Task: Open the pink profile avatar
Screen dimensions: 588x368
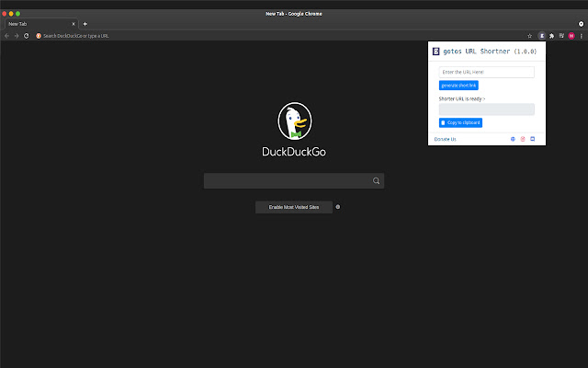Action: tap(571, 36)
